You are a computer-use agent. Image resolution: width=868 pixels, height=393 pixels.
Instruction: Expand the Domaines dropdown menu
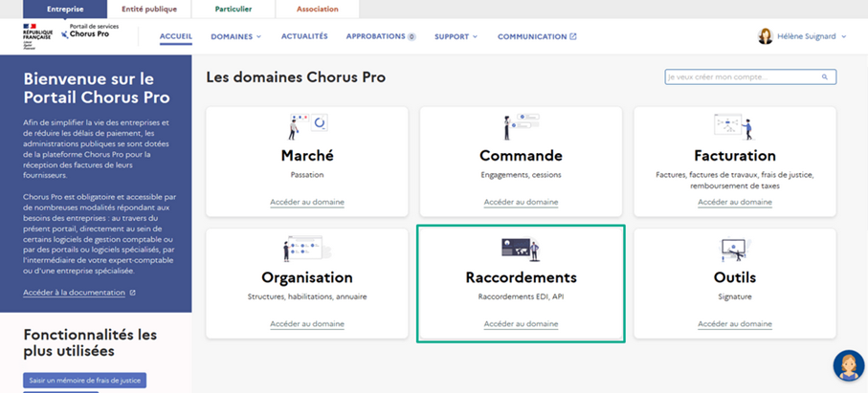pos(235,36)
